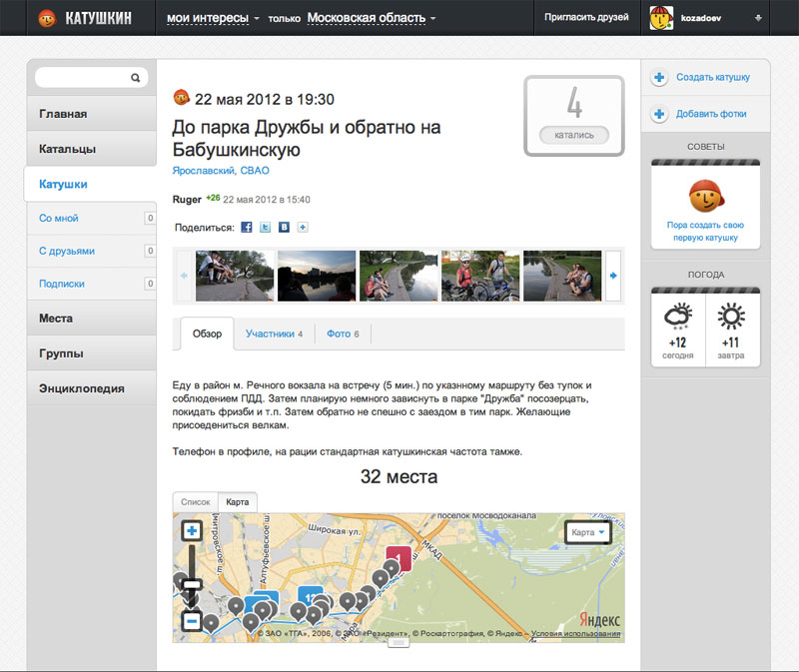Screen dimensions: 799x672
Task: Open the Карта map type dropdown
Action: coord(588,532)
